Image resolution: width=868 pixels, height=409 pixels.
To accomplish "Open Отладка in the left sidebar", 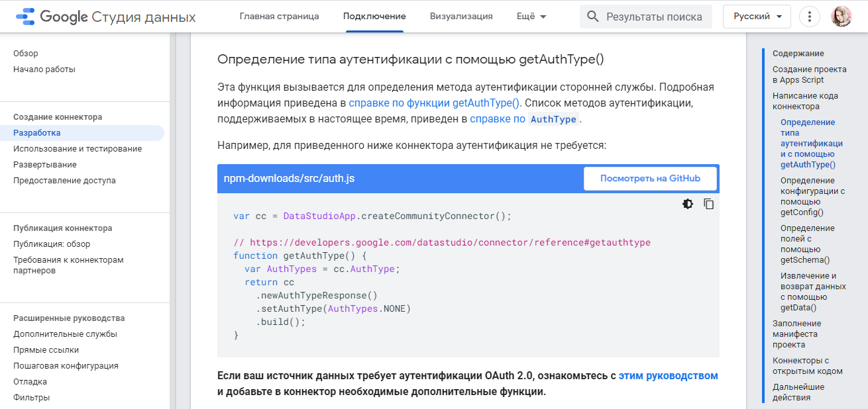I will [30, 382].
